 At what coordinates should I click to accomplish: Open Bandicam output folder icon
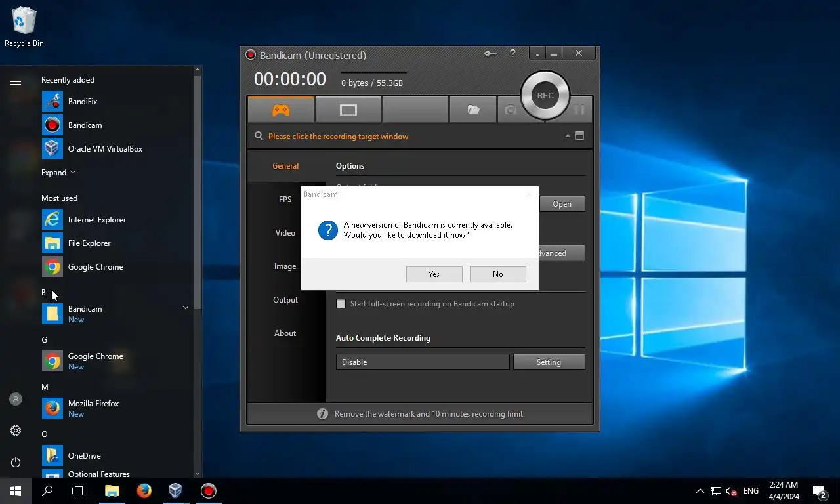pos(473,110)
